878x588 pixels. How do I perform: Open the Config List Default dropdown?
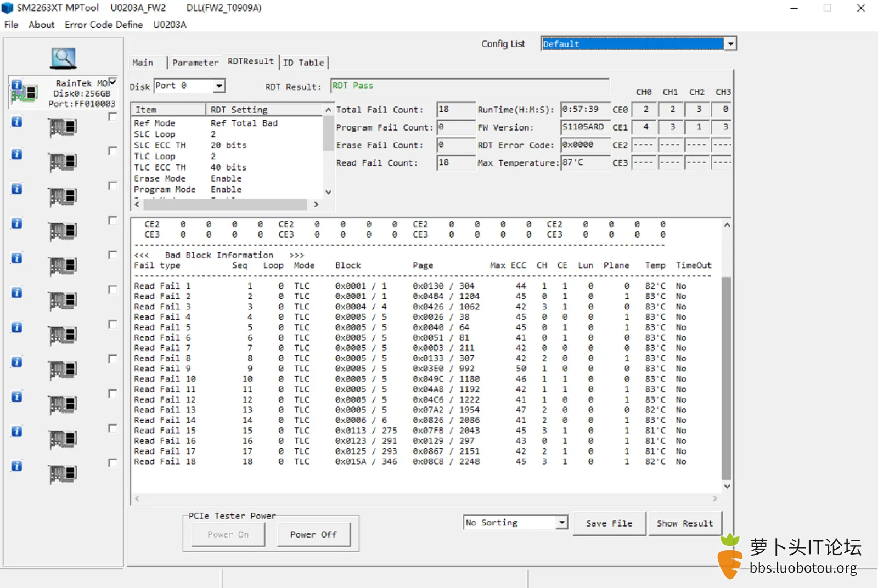tap(730, 44)
